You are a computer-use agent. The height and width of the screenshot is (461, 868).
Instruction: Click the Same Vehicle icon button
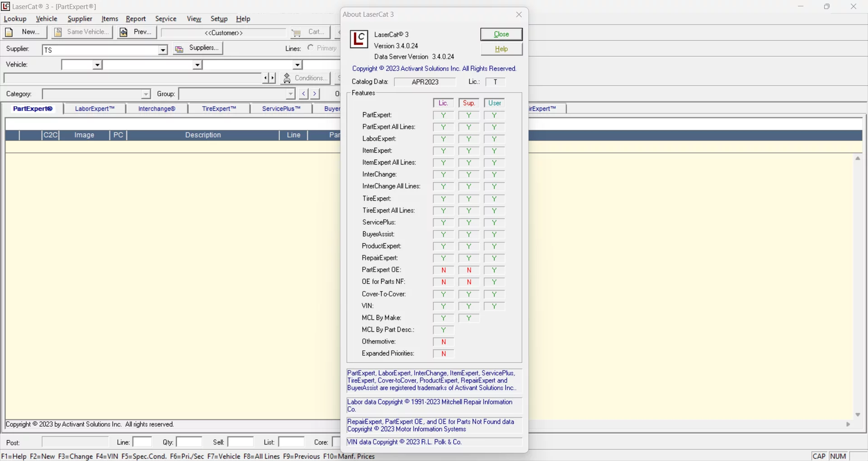tap(58, 33)
